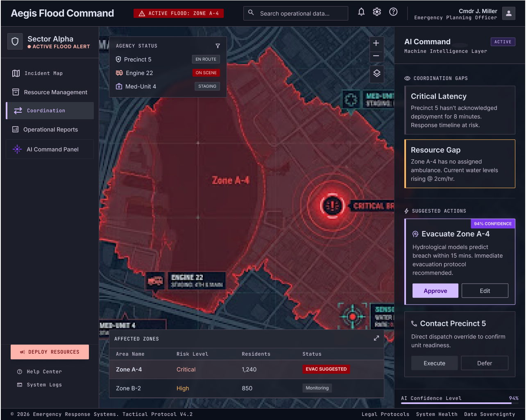Click the search operational data field

click(x=296, y=14)
